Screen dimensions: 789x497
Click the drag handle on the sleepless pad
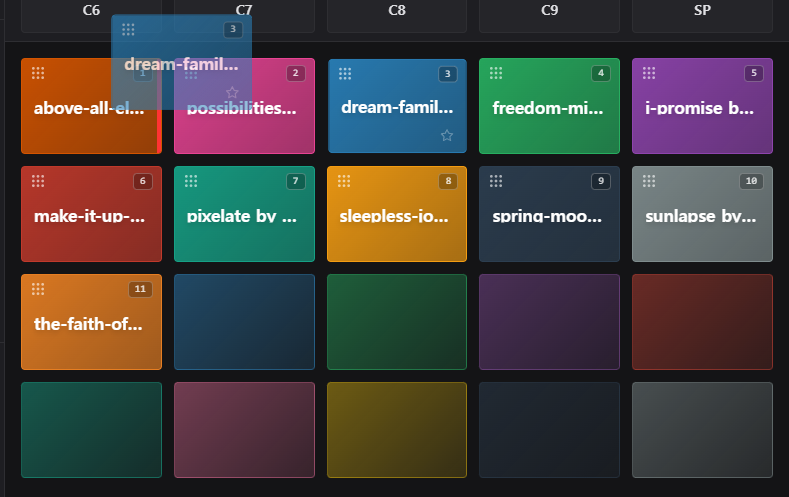[x=344, y=181]
